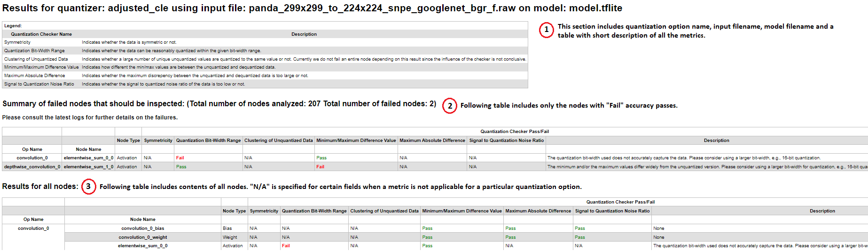This screenshot has height=251, width=868.
Task: Click "Signal to Quantization Noise Ratio" header in summary table
Action: [506, 141]
